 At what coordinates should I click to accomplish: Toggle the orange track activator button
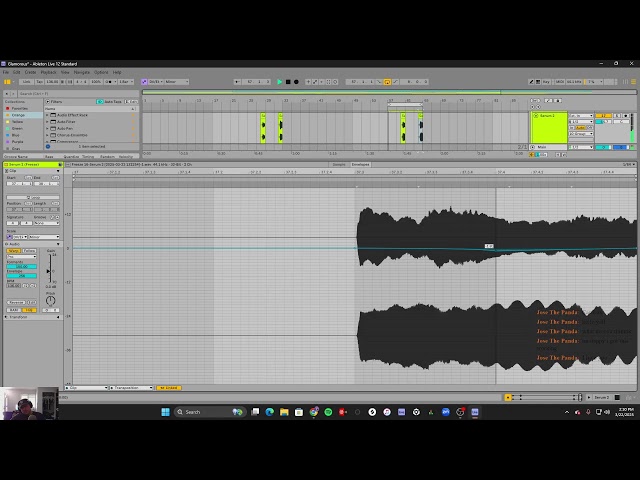click(x=603, y=116)
